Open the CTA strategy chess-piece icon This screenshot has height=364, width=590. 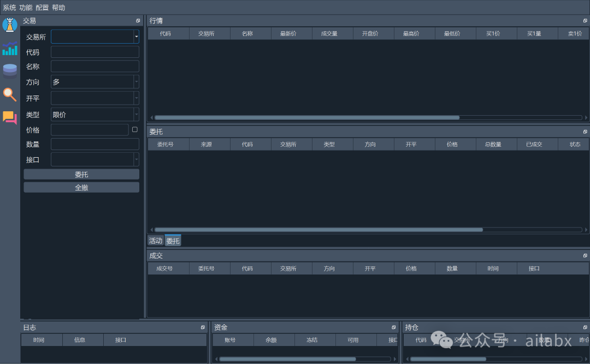(10, 25)
